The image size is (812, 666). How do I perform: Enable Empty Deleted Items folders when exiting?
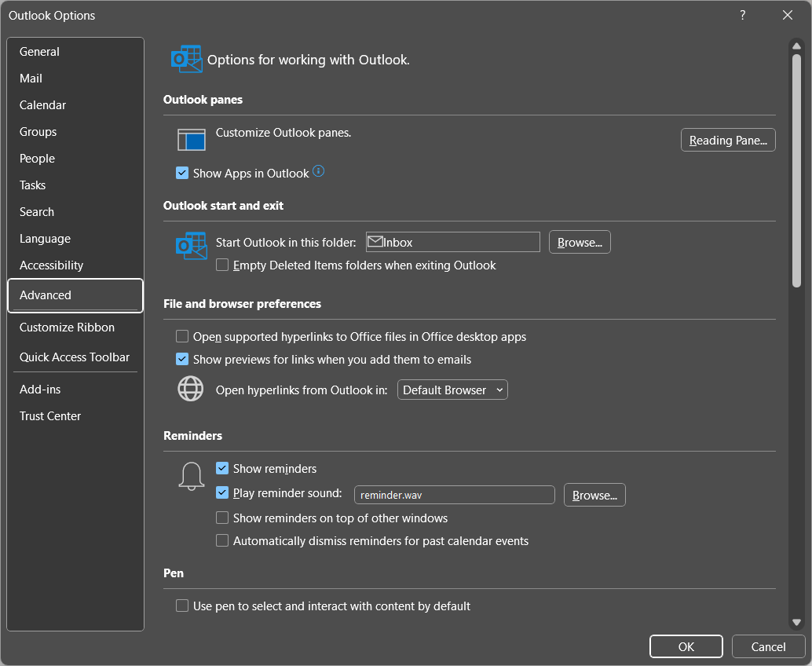click(222, 265)
